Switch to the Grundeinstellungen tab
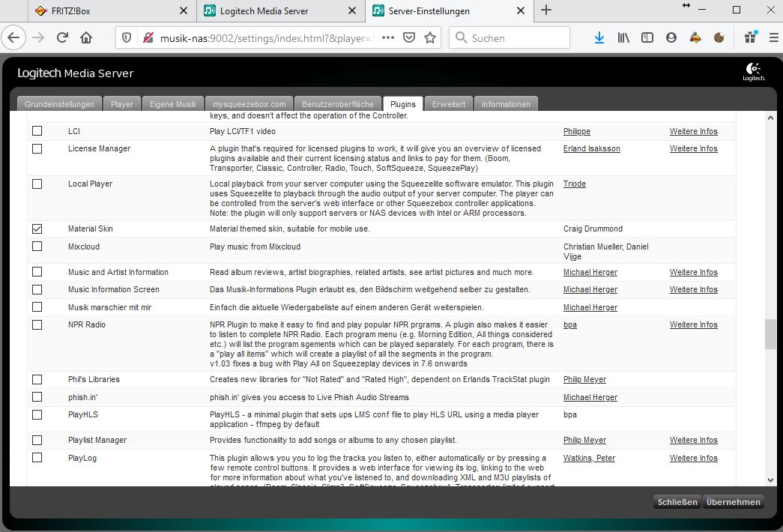Image resolution: width=783 pixels, height=532 pixels. [x=59, y=104]
